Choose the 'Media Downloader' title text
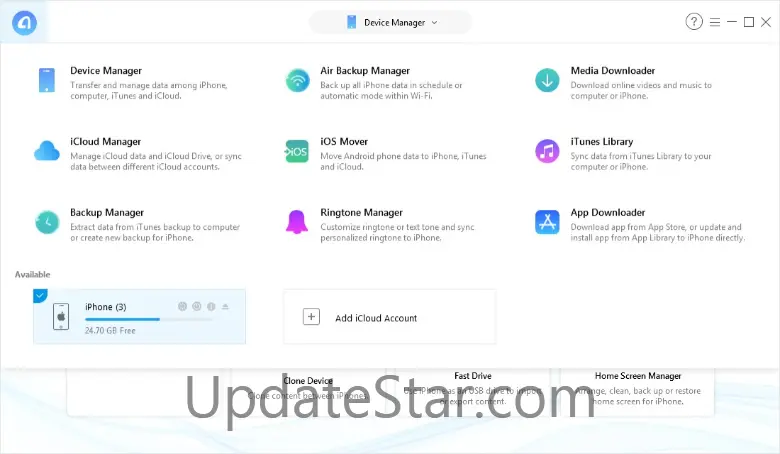 [613, 71]
